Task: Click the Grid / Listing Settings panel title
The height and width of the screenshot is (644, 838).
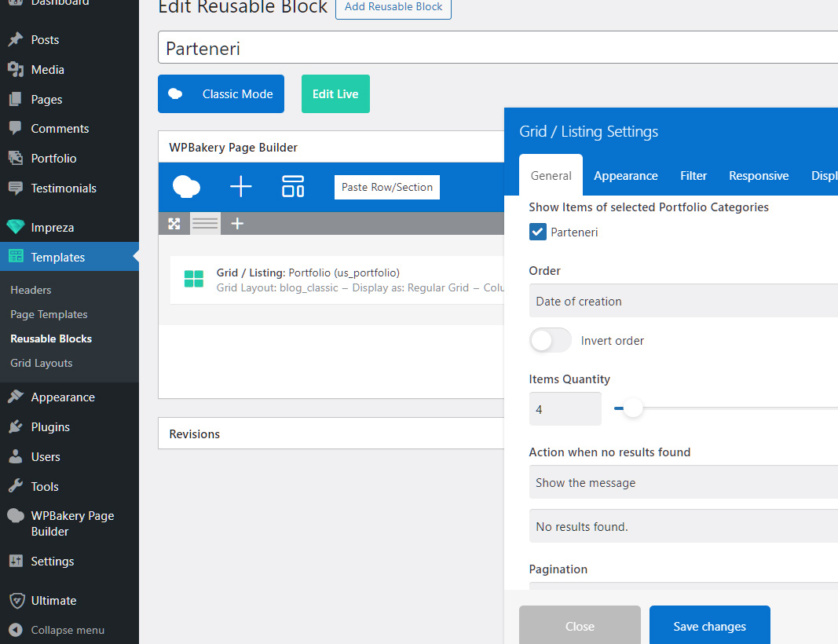Action: 588,131
